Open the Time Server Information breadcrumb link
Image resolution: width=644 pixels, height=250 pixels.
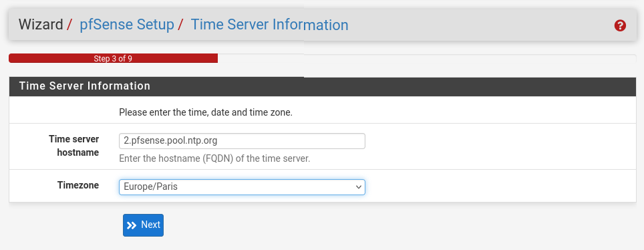[269, 25]
